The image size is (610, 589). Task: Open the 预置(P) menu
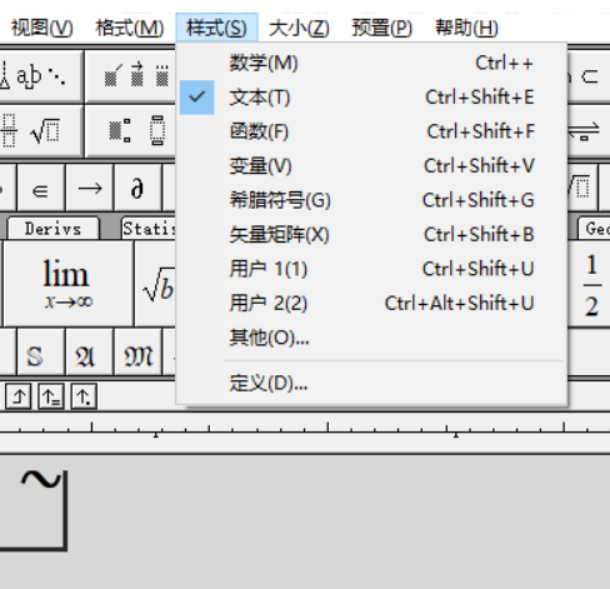point(382,28)
